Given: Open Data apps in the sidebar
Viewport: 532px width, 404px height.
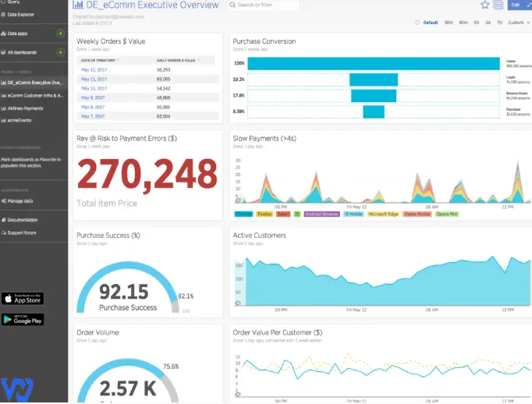Looking at the screenshot, I should pyautogui.click(x=17, y=34).
